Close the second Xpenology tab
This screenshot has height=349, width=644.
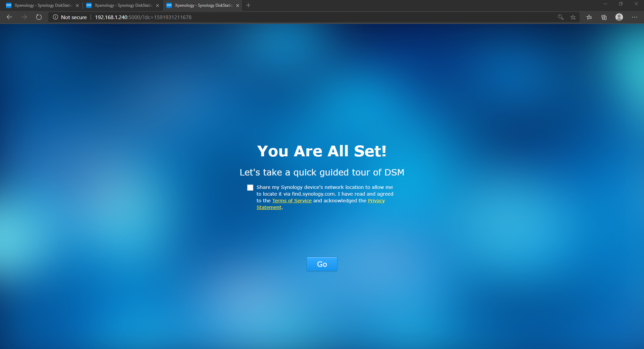[158, 5]
